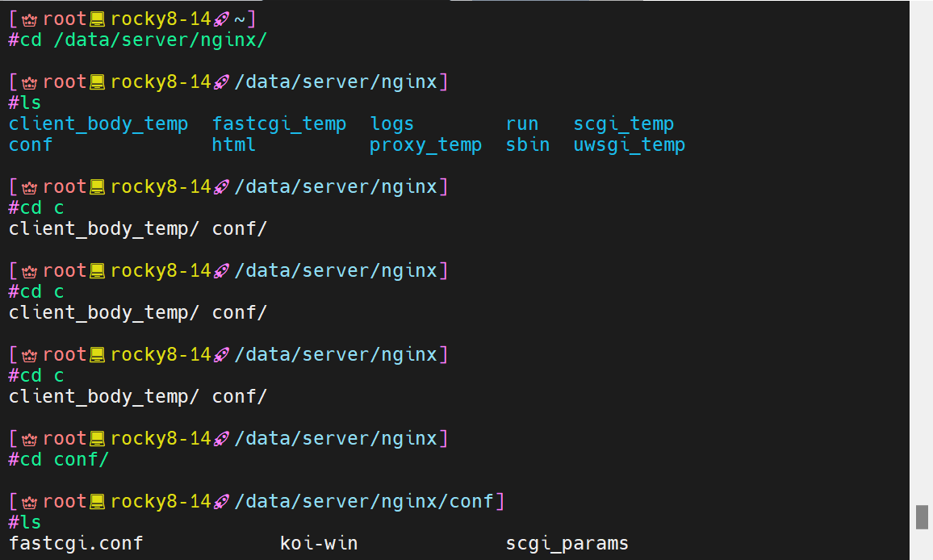The width and height of the screenshot is (933, 560).
Task: Select the 'proxy_temp' directory name
Action: coord(425,145)
